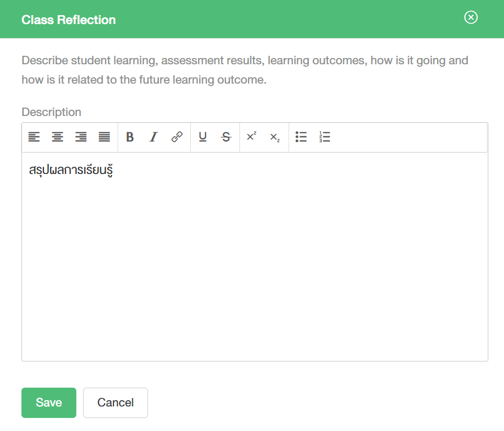
Task: Apply strikethrough formatting
Action: pos(226,137)
